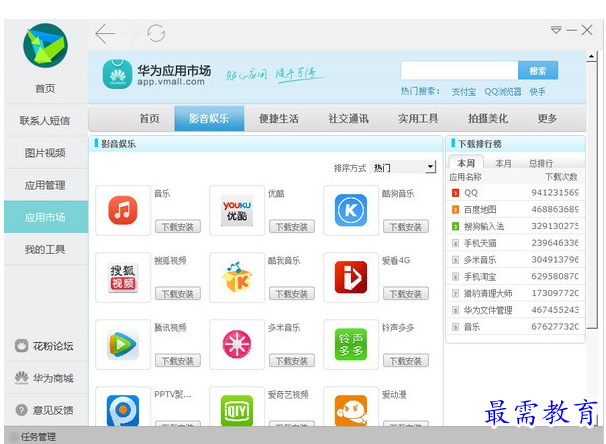Open the window menu triangle icon
606x444 pixels.
[556, 30]
